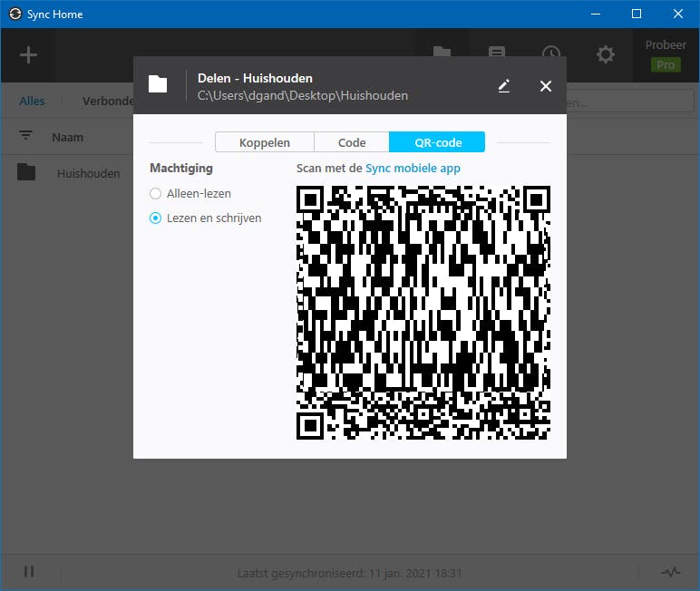Select the Huishouden folder row
This screenshot has width=700, height=591.
67,173
